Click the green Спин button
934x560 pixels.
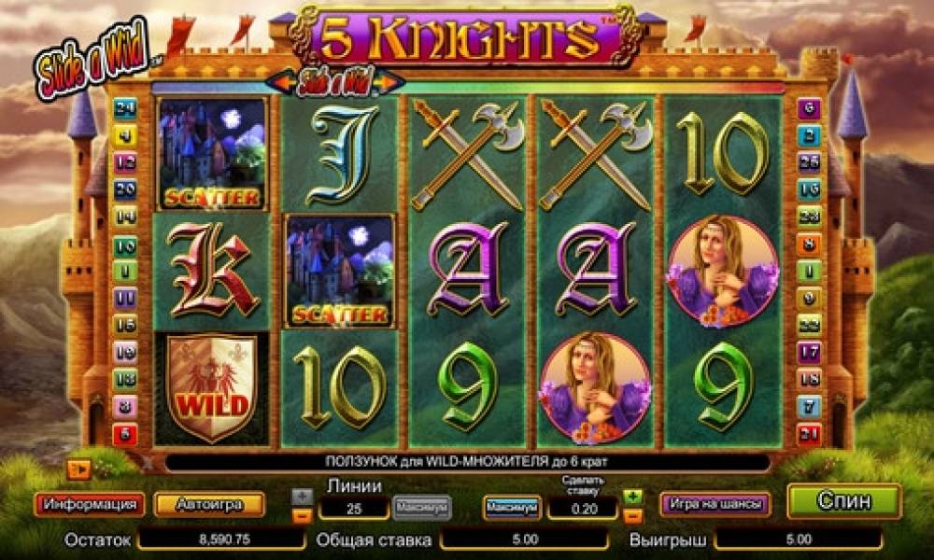coord(844,502)
